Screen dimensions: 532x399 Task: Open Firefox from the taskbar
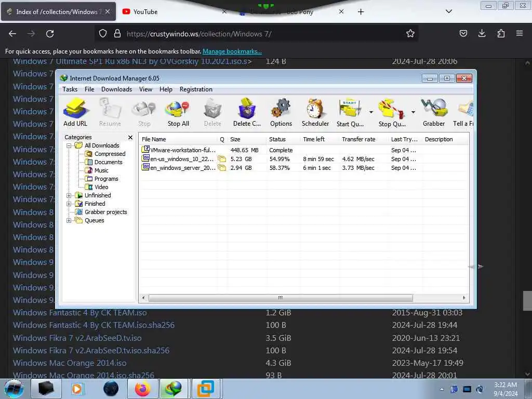pyautogui.click(x=143, y=389)
